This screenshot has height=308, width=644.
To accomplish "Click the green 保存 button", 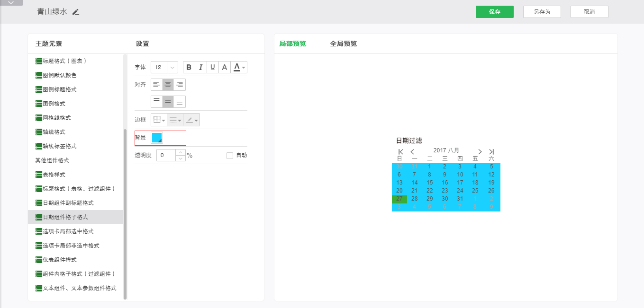I will [494, 12].
